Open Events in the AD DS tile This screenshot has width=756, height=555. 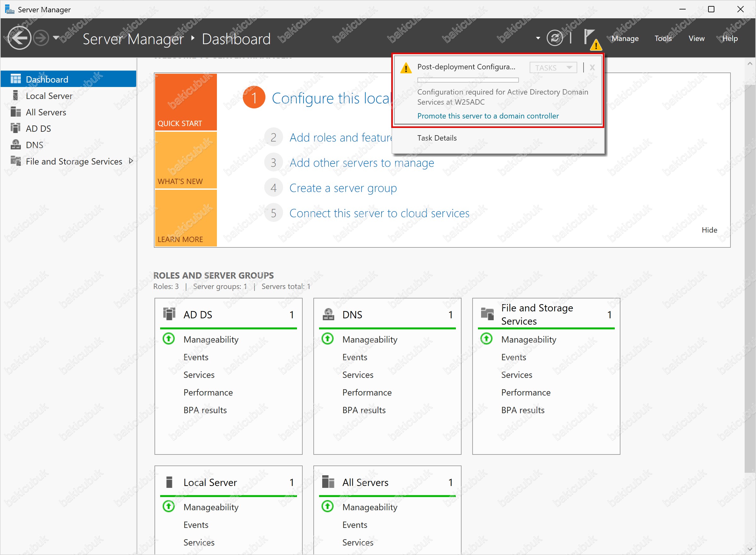(196, 357)
